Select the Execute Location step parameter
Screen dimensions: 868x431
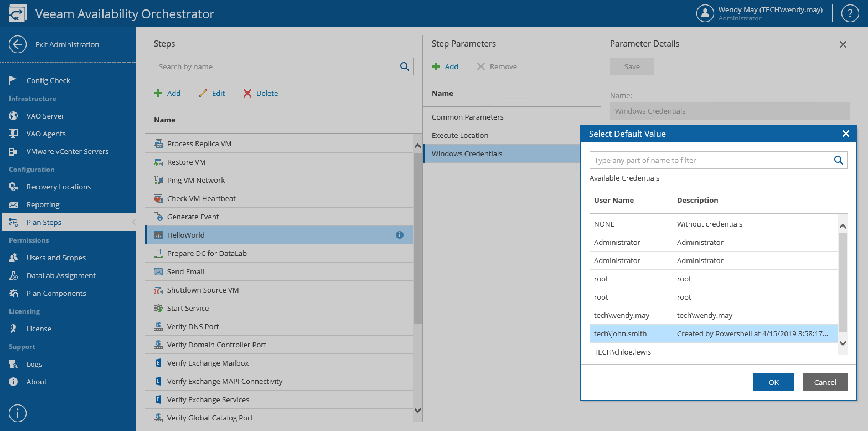coord(460,135)
